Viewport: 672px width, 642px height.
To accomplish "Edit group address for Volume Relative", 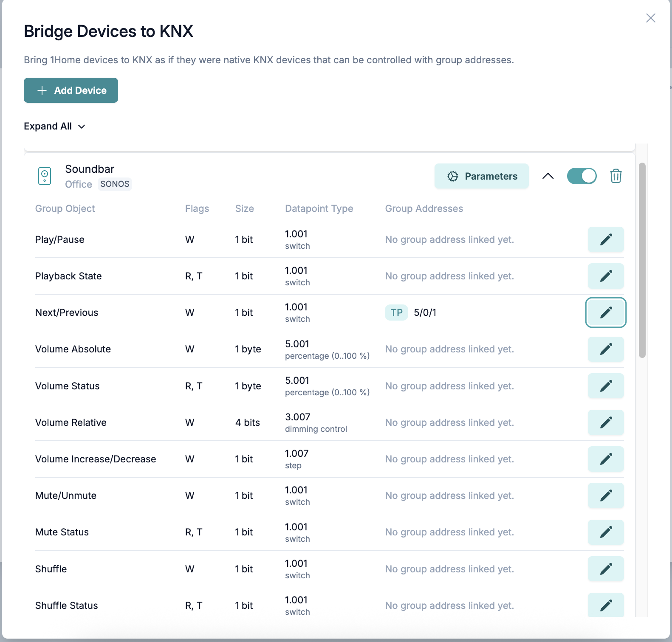I will 606,422.
